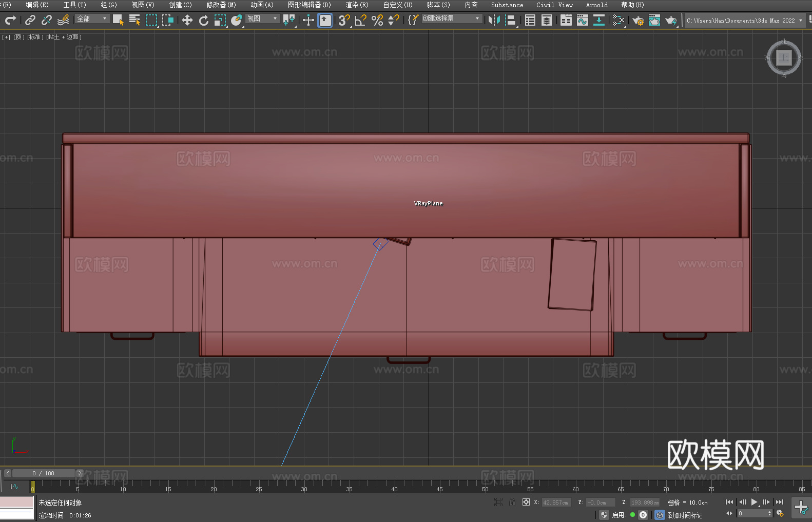
Task: Click the [顶] viewport view label
Action: (18, 37)
